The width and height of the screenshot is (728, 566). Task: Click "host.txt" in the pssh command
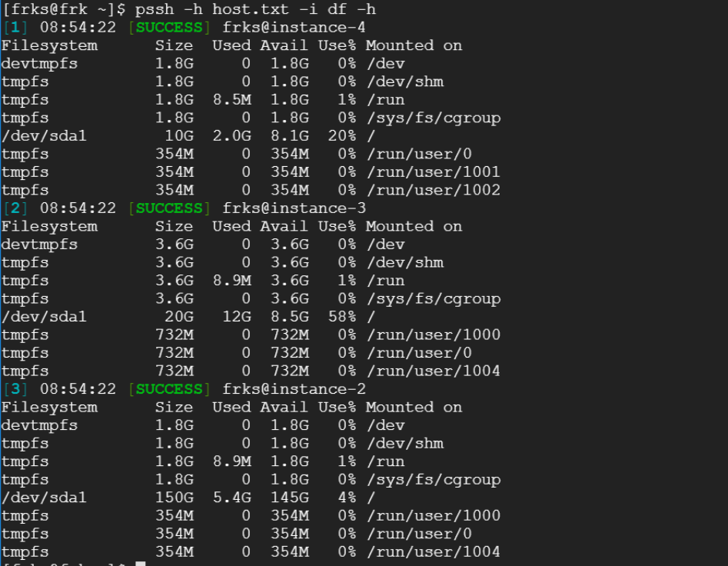click(251, 9)
